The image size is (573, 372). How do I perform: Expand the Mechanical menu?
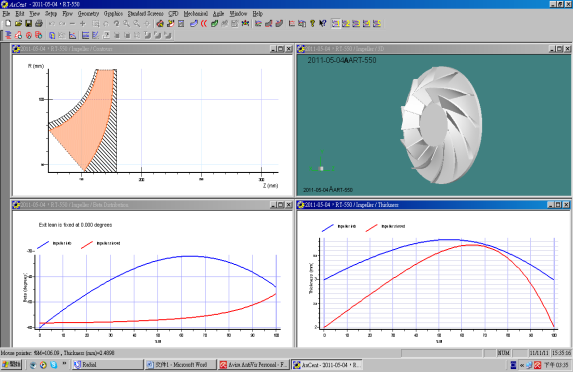196,14
